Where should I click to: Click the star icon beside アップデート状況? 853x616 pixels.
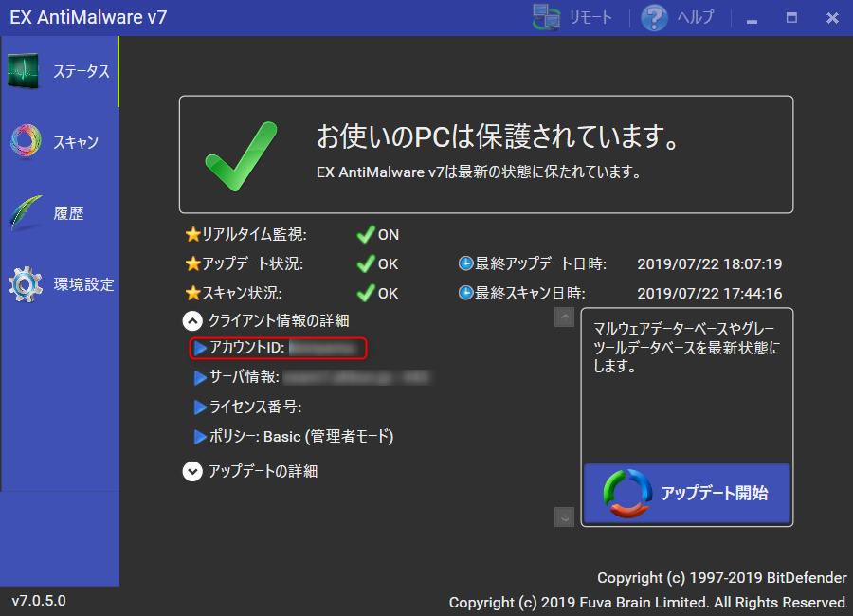coord(193,263)
